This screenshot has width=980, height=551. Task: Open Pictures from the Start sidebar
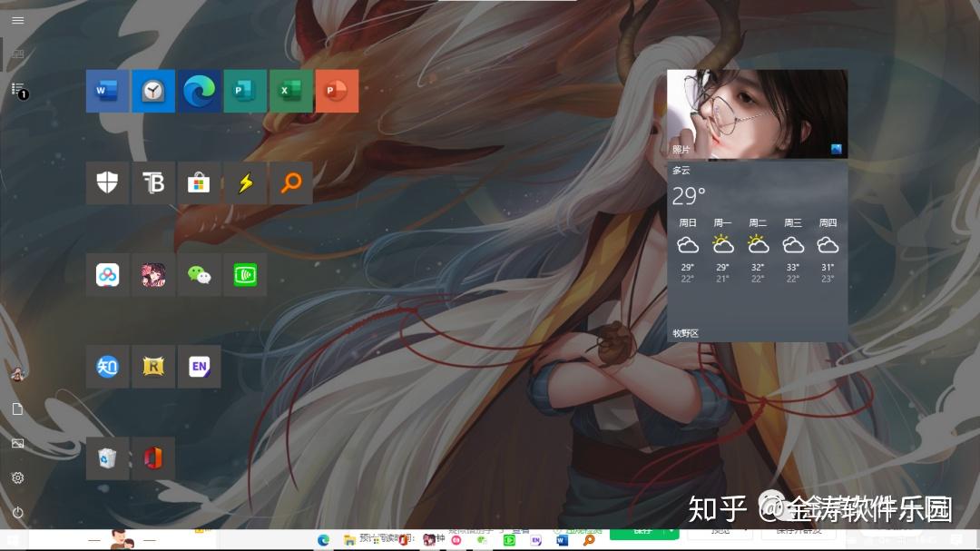pyautogui.click(x=17, y=443)
